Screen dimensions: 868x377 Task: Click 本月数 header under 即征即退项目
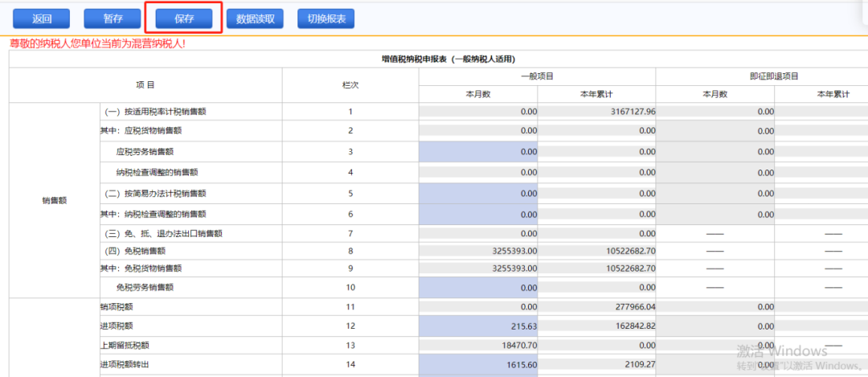[x=714, y=94]
